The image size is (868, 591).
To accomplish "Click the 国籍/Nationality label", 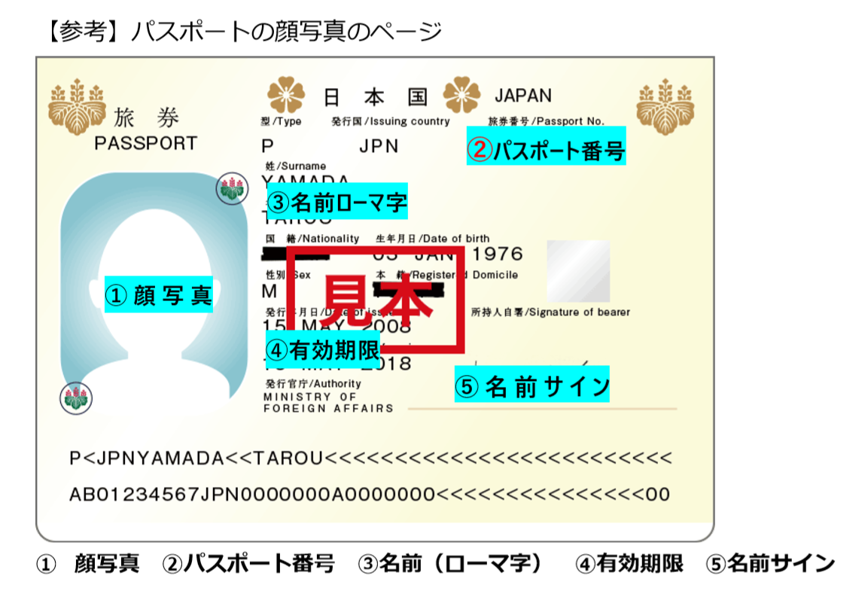I will [x=312, y=239].
